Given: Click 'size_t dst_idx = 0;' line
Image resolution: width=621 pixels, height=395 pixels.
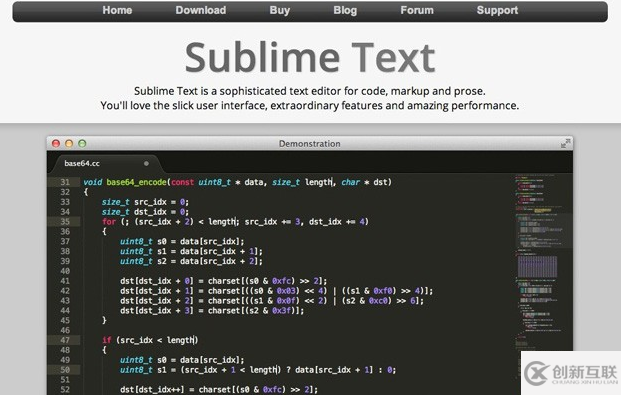Looking at the screenshot, I should click(145, 212).
